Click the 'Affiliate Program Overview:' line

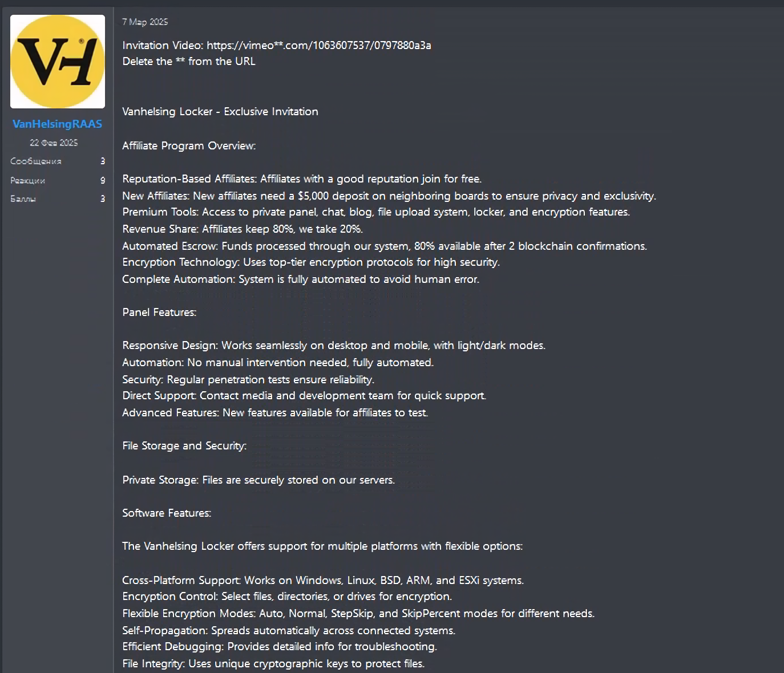189,146
